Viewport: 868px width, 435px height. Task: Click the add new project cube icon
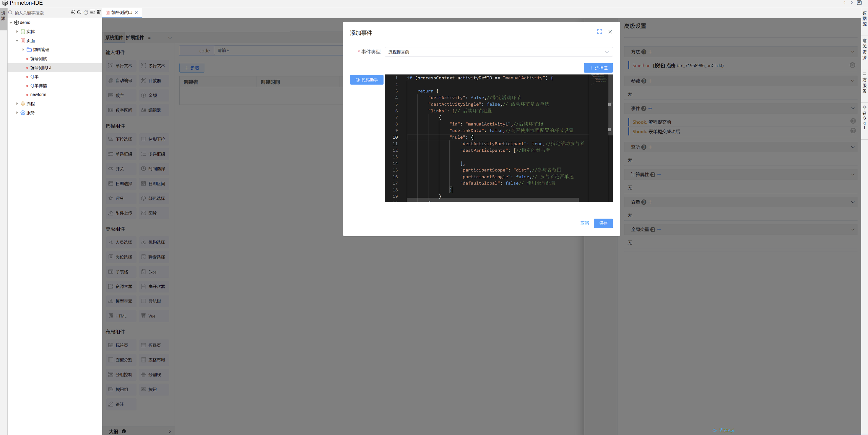[x=79, y=12]
